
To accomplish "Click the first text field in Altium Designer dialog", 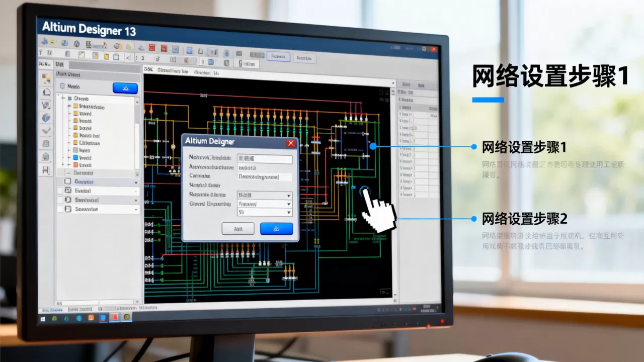I will pyautogui.click(x=265, y=159).
